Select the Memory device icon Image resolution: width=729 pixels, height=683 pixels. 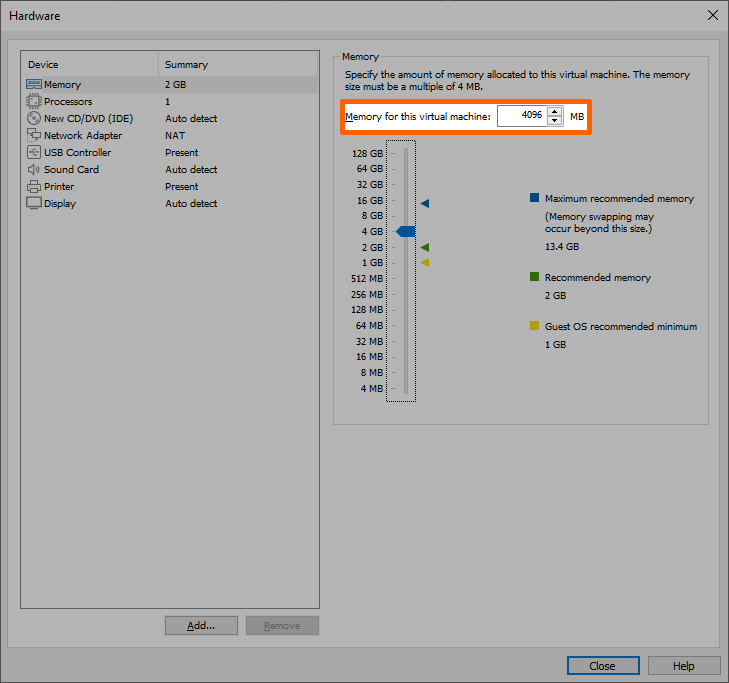point(34,85)
